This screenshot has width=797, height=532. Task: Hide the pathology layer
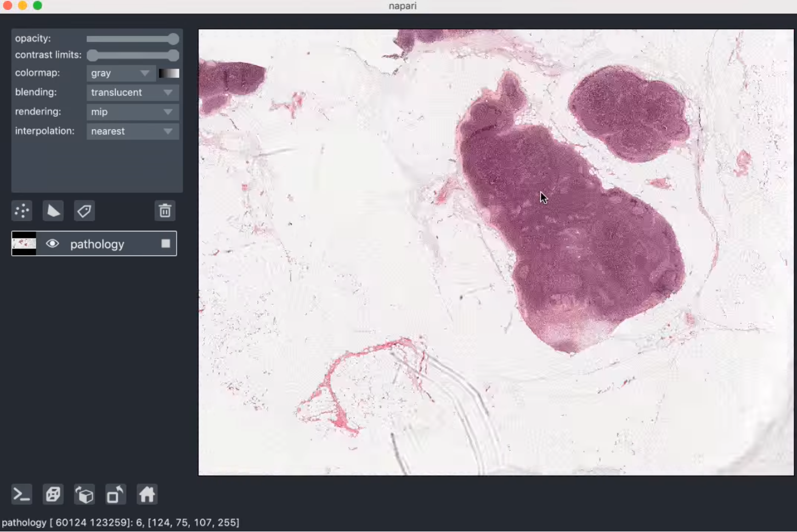(x=53, y=244)
